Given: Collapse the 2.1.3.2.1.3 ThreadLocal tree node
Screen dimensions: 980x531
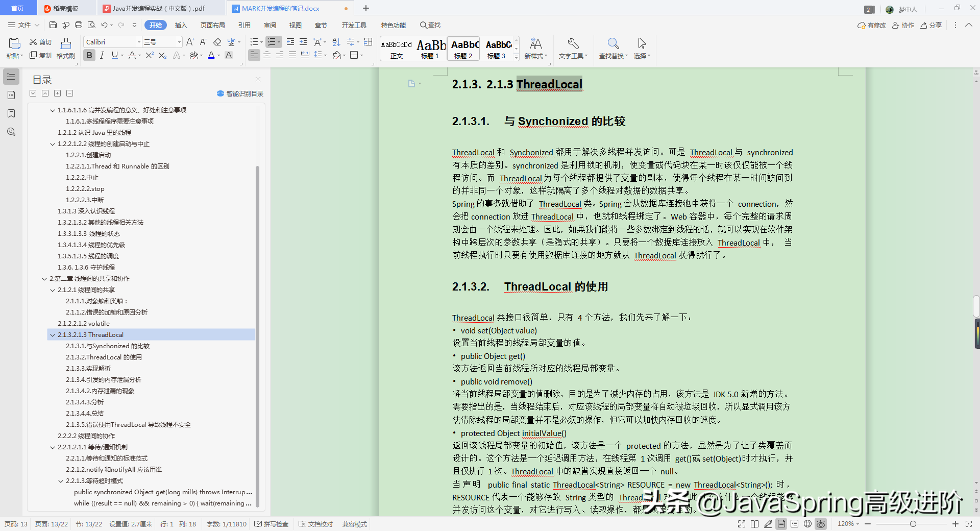Looking at the screenshot, I should click(53, 335).
